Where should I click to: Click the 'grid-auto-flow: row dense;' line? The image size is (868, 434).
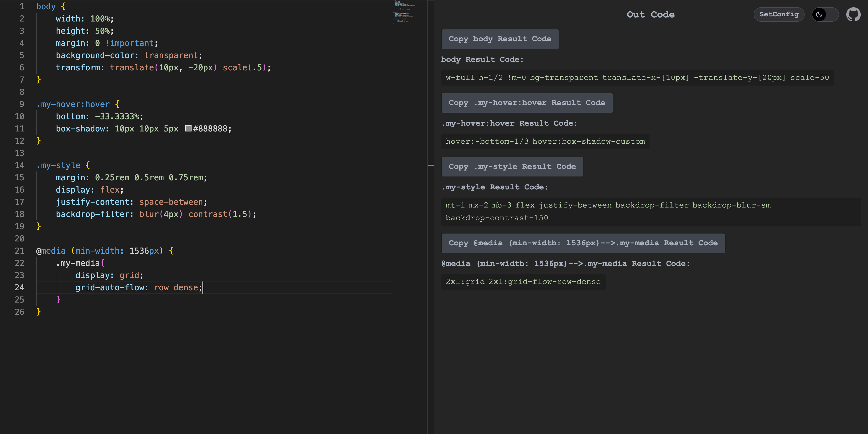click(139, 288)
